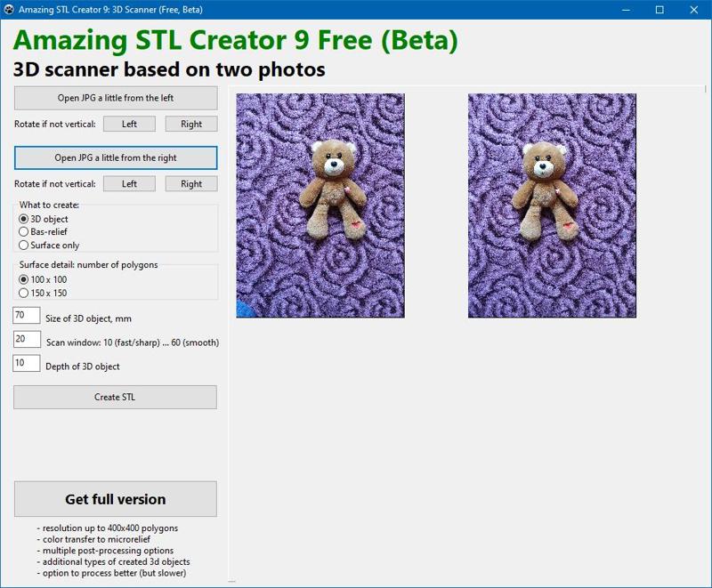Rotate the right photo rightward
712x588 pixels.
(190, 183)
